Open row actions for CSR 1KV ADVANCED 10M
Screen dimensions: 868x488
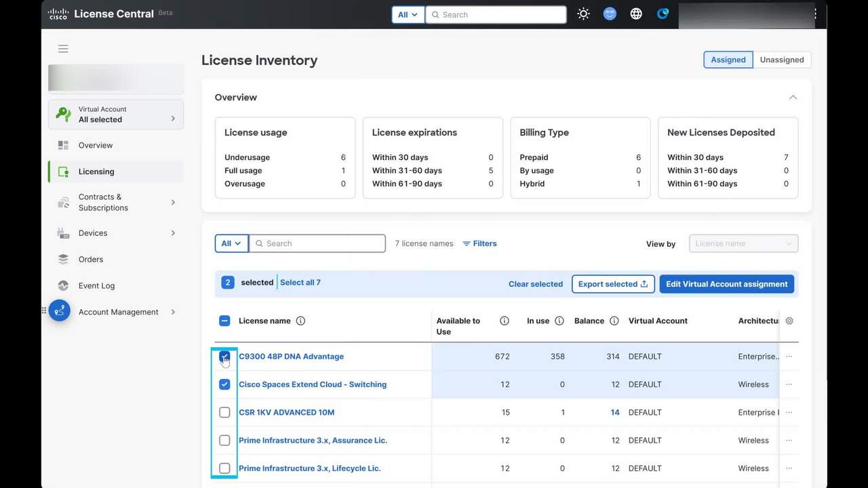coord(789,412)
